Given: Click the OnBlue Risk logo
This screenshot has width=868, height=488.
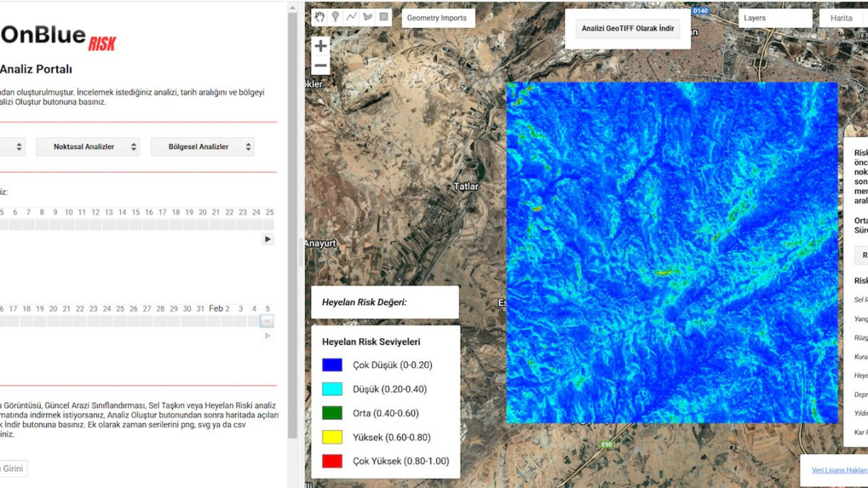Looking at the screenshot, I should (x=58, y=37).
